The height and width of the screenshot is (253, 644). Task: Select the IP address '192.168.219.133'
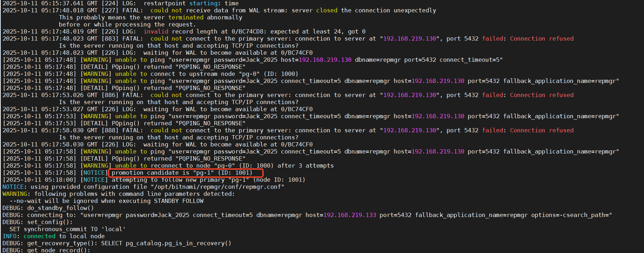click(350, 215)
